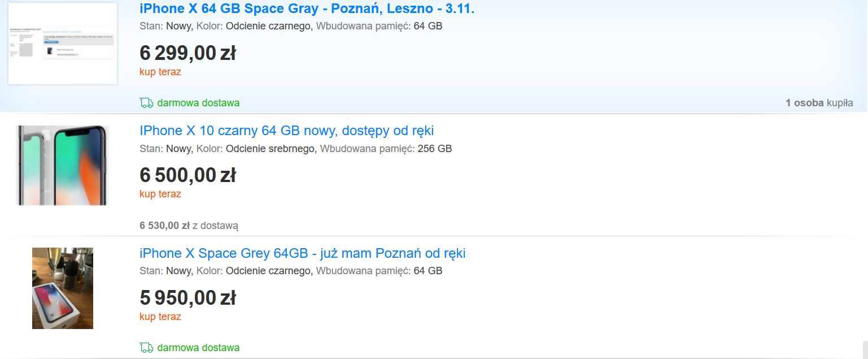
Task: Click the attributes line under the Space Grey 64GB title
Action: pyautogui.click(x=291, y=271)
